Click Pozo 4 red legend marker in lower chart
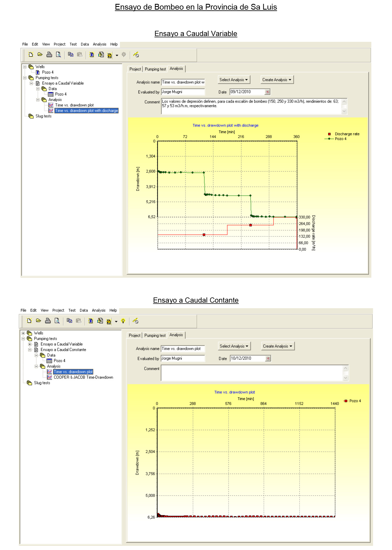The height and width of the screenshot is (550, 392). tap(346, 401)
